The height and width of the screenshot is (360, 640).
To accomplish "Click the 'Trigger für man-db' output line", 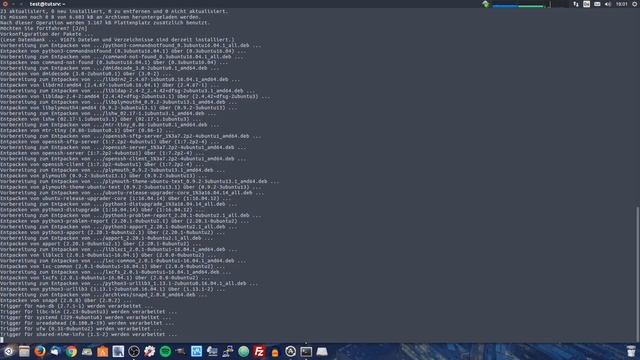I will 76,306.
